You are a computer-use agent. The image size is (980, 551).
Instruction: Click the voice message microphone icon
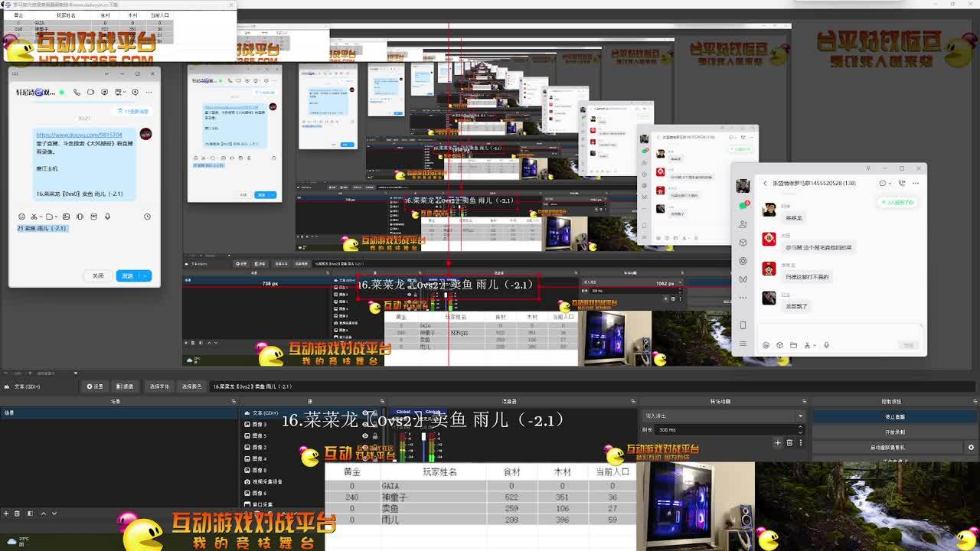(x=107, y=217)
